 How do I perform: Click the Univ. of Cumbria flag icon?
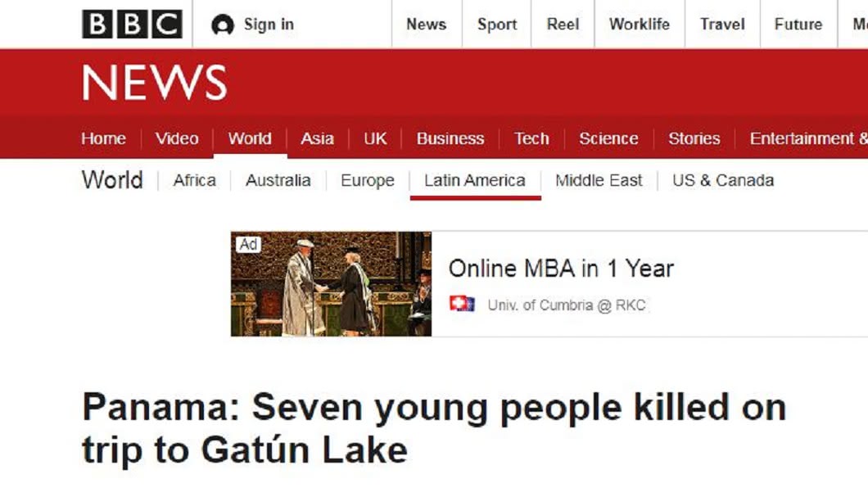tap(462, 304)
